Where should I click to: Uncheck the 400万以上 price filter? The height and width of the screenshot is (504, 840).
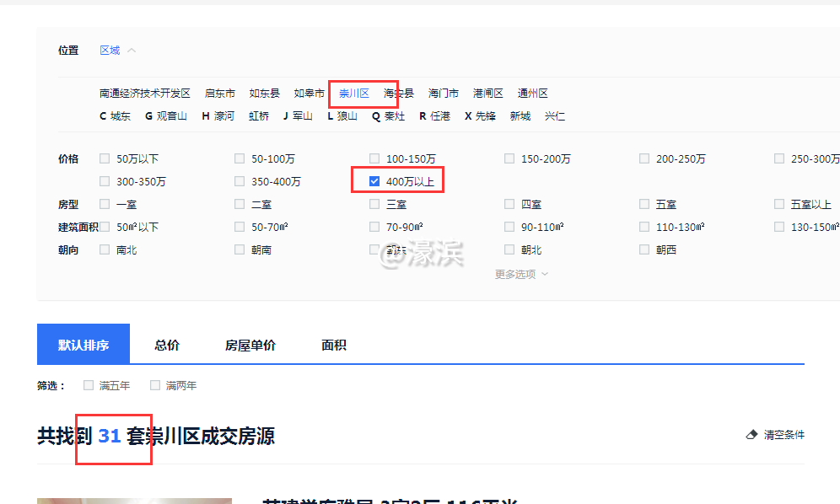pos(374,180)
